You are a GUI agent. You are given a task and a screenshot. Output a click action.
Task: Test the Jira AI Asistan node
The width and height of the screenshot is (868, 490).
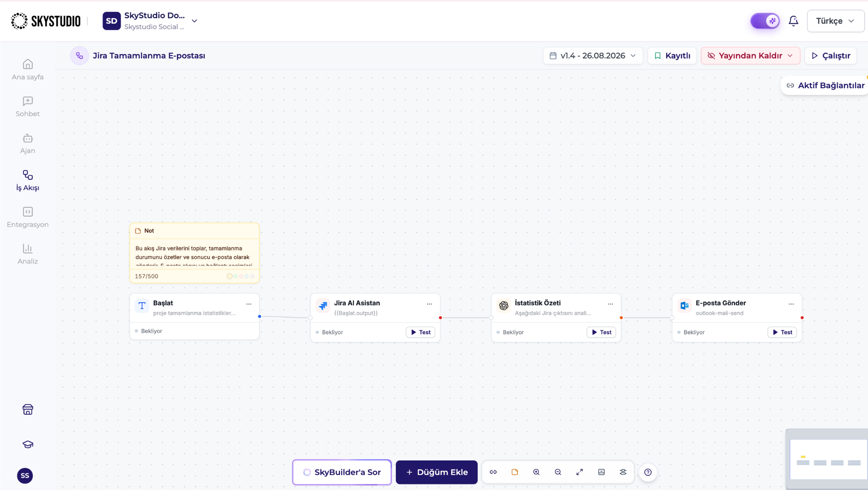(420, 332)
